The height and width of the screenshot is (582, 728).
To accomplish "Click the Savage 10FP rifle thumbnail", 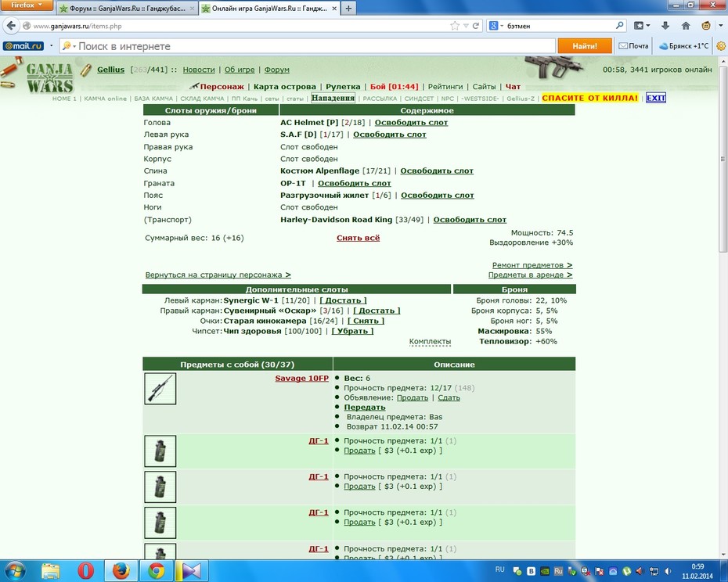I will [160, 389].
